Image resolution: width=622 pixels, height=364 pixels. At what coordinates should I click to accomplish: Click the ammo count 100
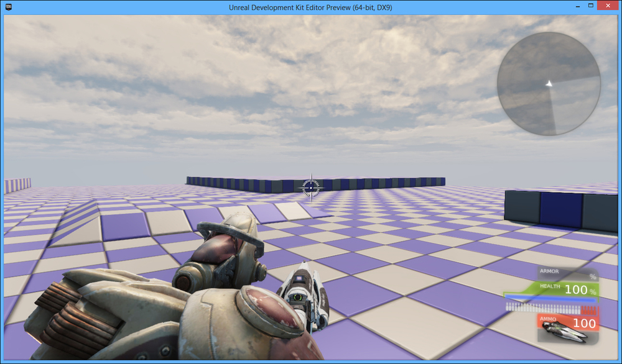point(584,324)
